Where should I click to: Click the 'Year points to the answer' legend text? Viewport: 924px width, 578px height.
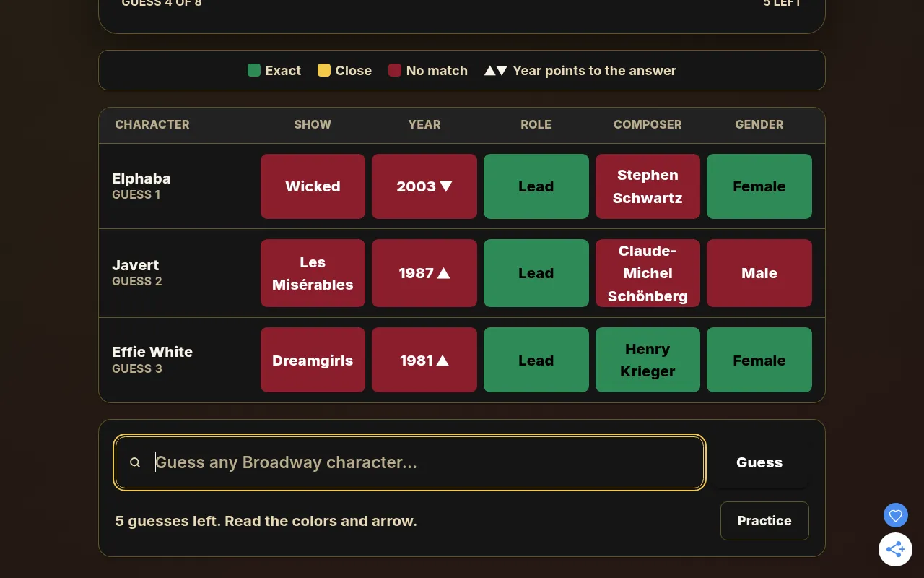click(x=595, y=70)
